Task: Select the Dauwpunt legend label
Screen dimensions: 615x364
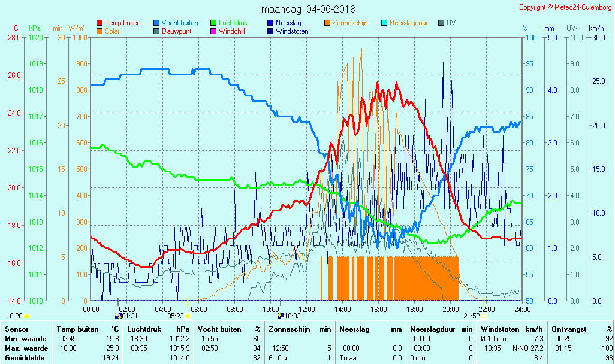Action: [177, 31]
